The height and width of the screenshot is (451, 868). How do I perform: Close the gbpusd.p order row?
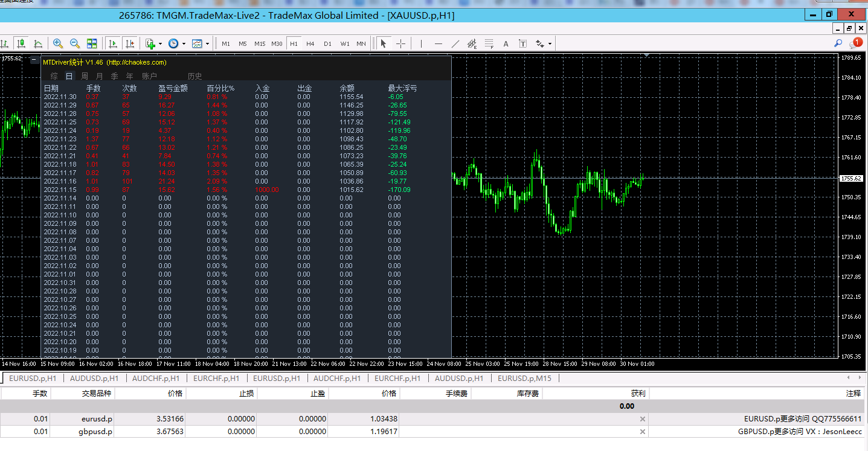tap(643, 432)
